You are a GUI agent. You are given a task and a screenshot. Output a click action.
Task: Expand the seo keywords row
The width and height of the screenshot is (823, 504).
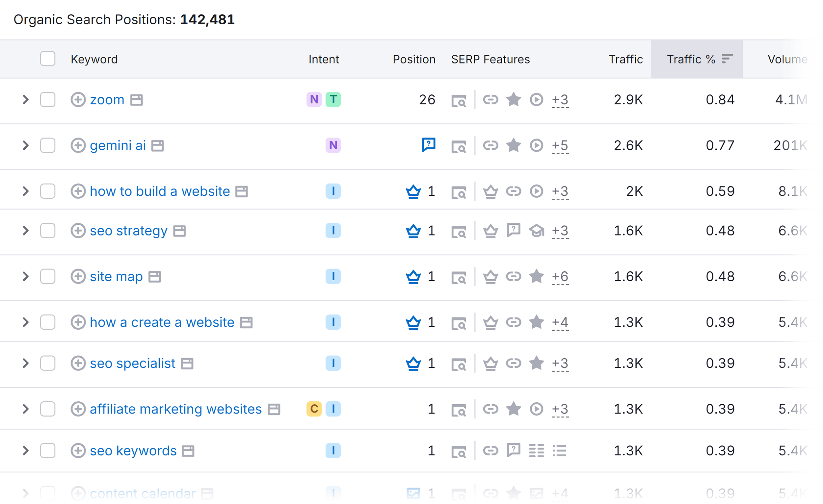point(25,451)
